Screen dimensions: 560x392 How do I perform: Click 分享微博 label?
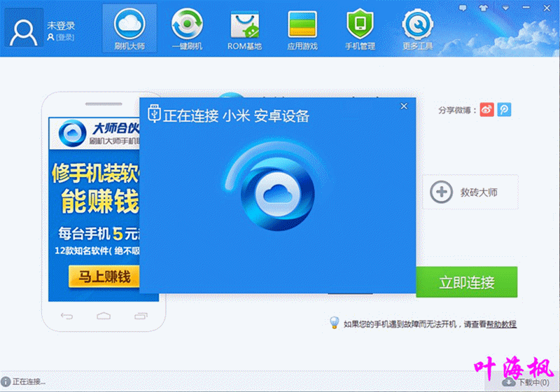click(457, 111)
